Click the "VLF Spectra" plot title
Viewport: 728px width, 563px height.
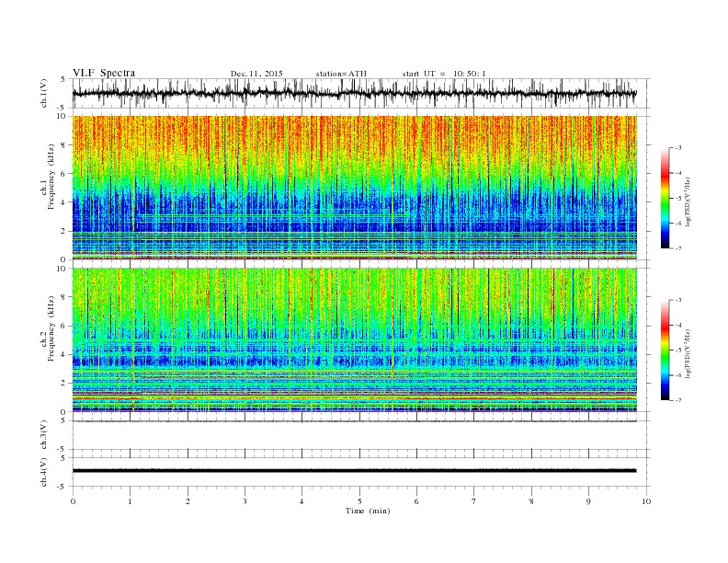(104, 73)
